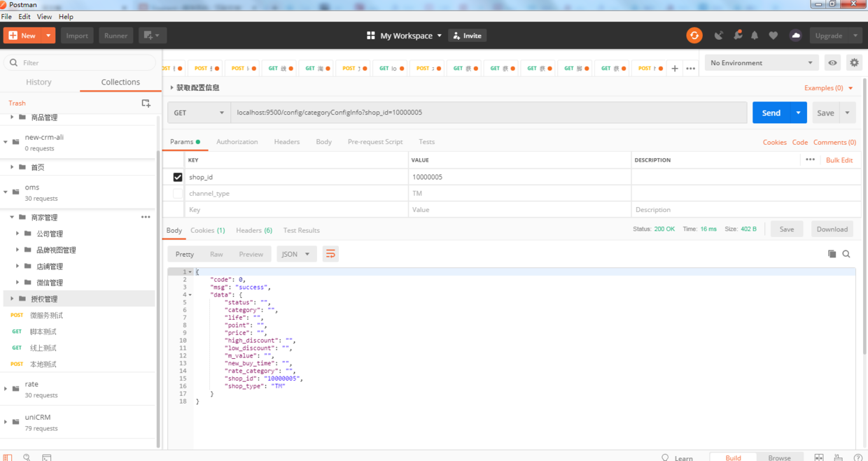Click the help question mark icon
The image size is (868, 461).
point(857,458)
